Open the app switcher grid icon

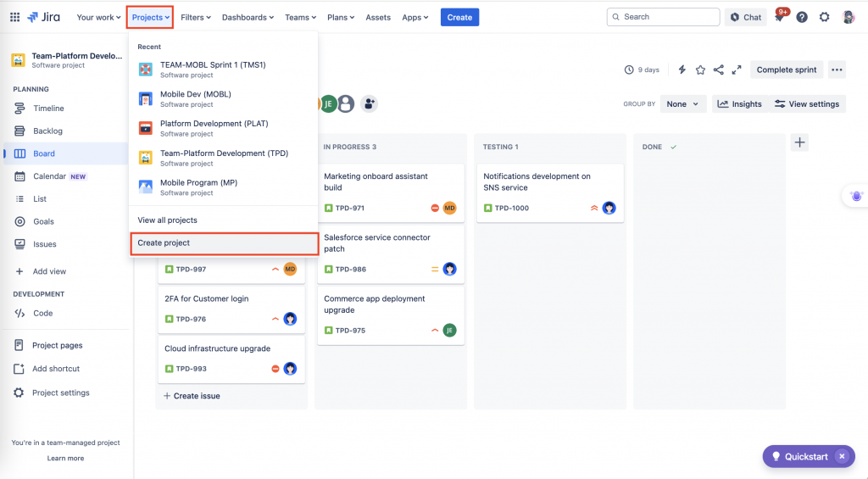(x=15, y=17)
